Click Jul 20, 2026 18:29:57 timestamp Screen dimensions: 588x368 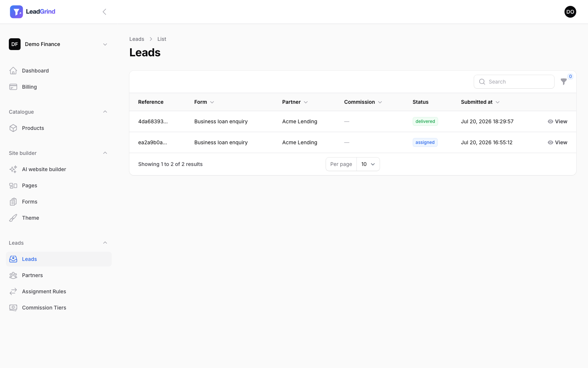tap(487, 121)
